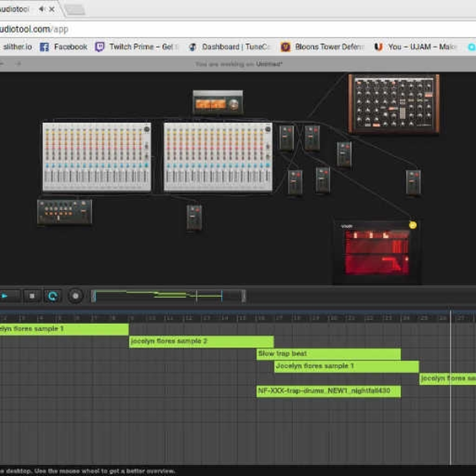
Task: Mute the Audiotool browser tab via speaker icon
Action: click(41, 10)
